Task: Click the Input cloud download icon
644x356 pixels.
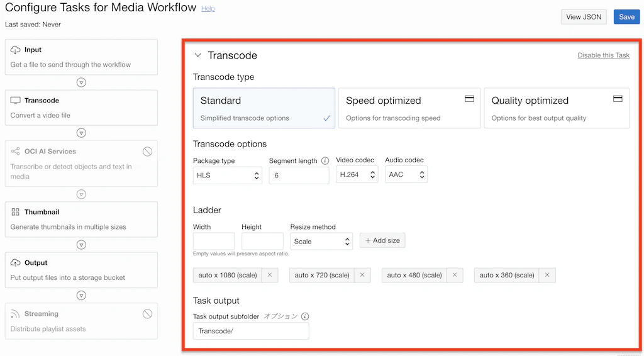Action: coord(15,50)
